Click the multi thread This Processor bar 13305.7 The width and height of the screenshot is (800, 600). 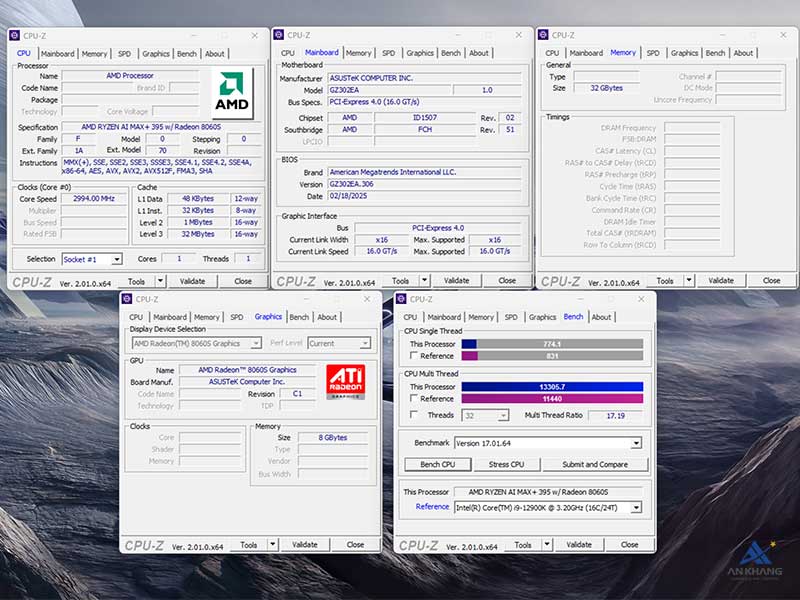pyautogui.click(x=552, y=387)
